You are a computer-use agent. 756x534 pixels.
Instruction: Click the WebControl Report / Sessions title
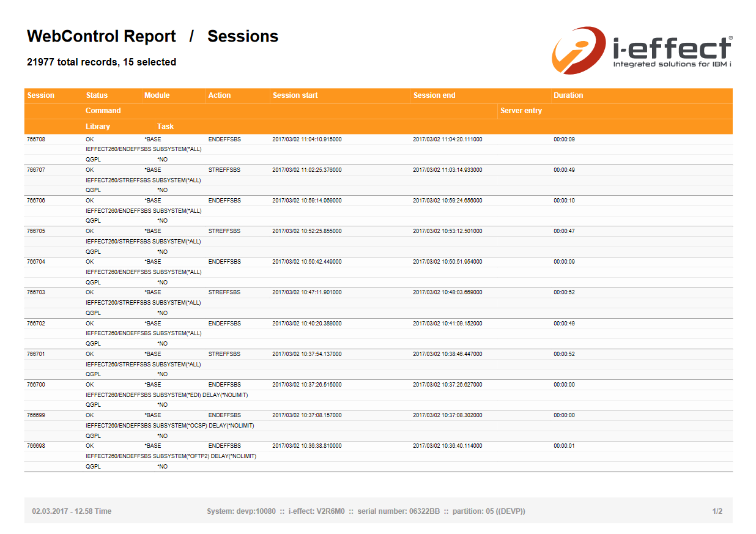[152, 37]
